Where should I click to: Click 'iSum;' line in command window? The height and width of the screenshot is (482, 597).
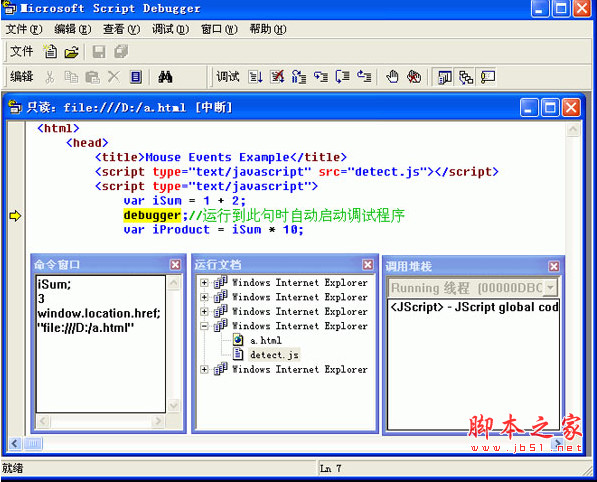coord(54,284)
